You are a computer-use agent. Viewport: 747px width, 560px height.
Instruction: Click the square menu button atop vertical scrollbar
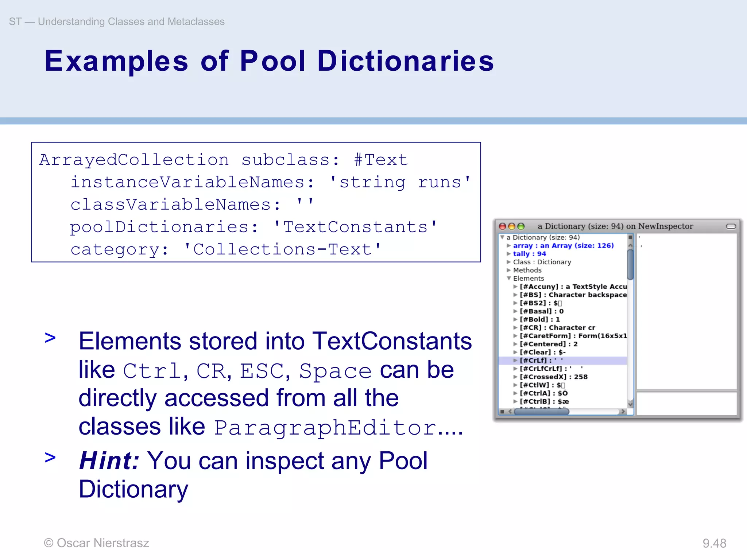coord(630,237)
